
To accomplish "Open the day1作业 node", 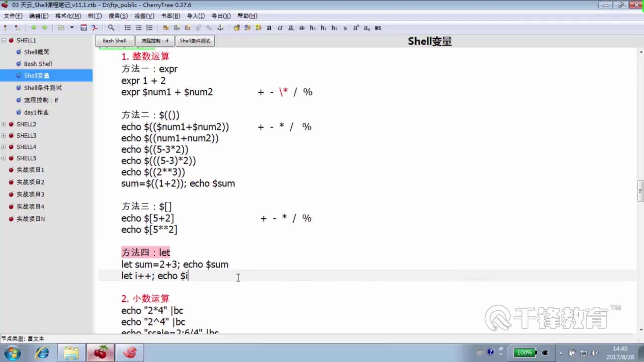I will tap(36, 112).
